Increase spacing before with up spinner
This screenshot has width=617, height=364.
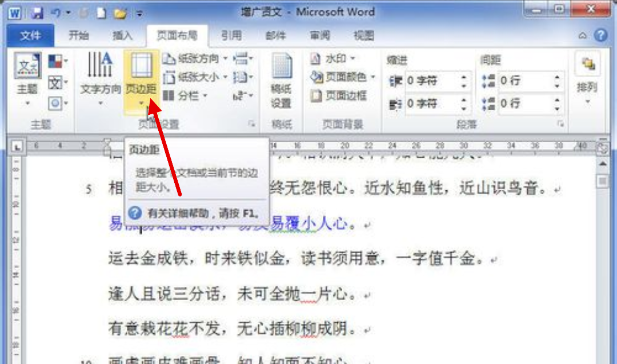point(557,77)
